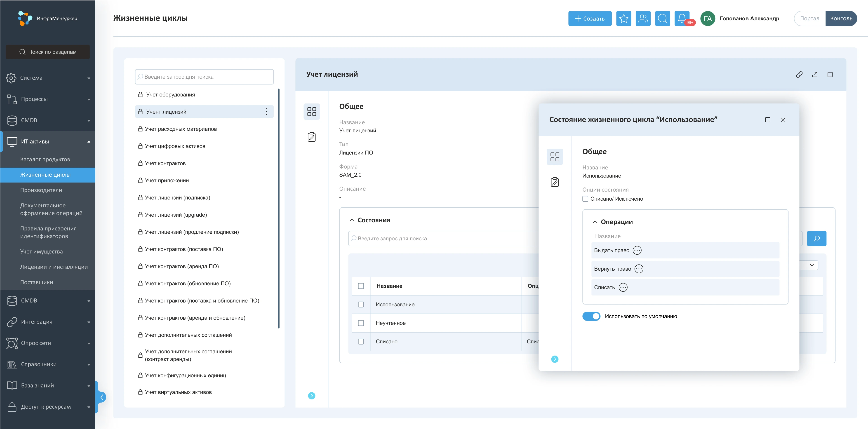Open three-dot menu beside Списать operation
Viewport: 868px width, 429px height.
623,287
